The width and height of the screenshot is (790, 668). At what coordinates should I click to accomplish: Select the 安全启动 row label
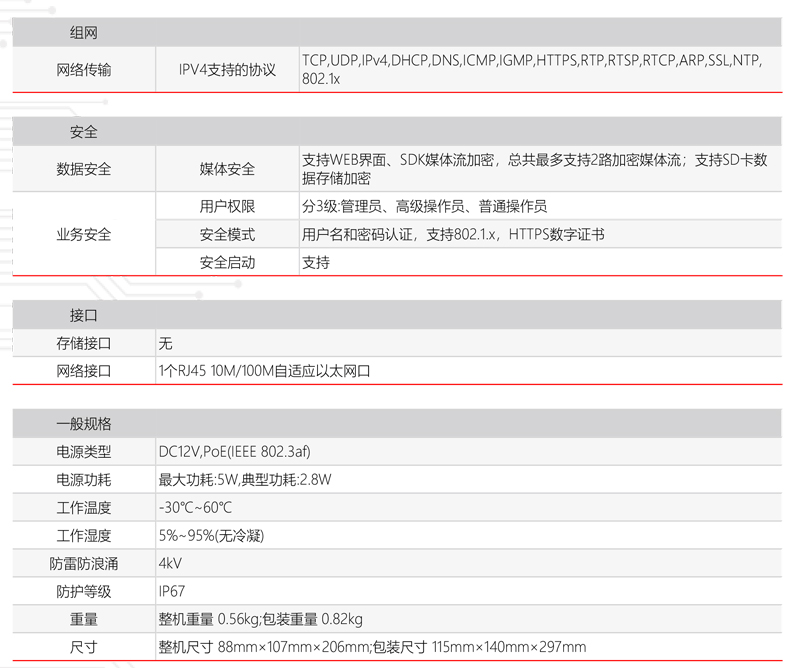[x=227, y=263]
